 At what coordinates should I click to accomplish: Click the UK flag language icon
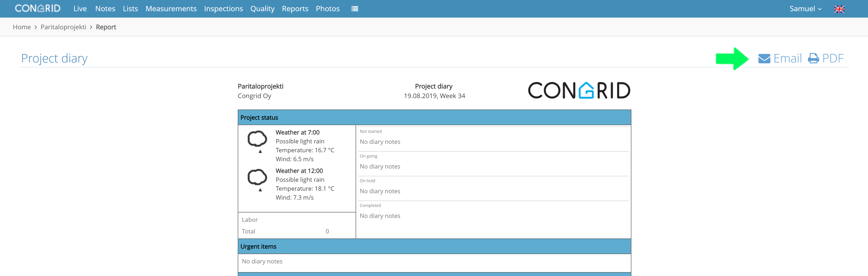tap(839, 9)
